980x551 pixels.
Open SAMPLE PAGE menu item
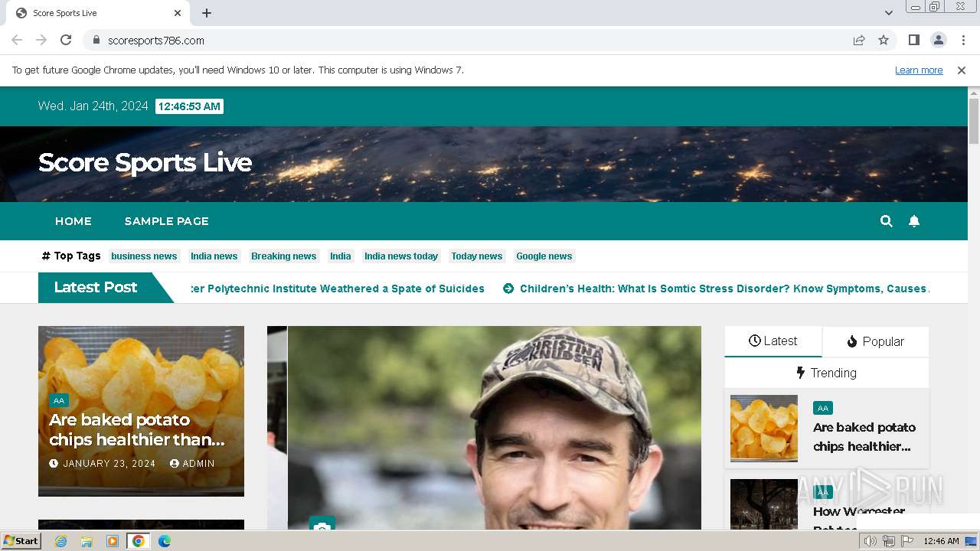tap(167, 221)
